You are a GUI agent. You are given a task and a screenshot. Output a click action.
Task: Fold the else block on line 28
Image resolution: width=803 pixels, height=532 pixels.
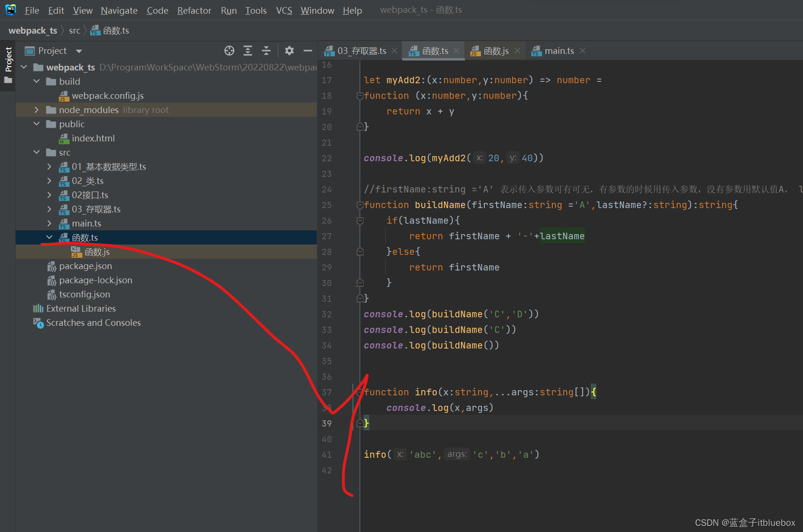pyautogui.click(x=360, y=252)
